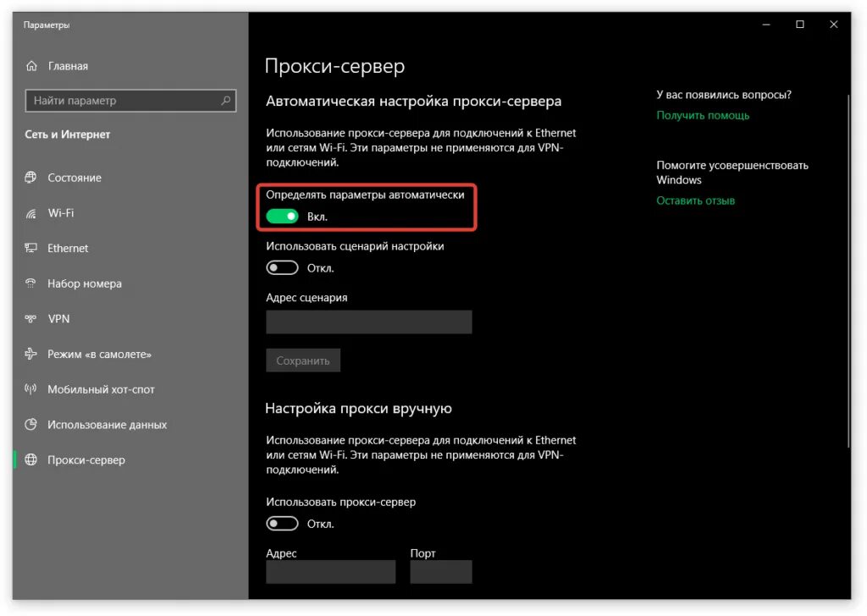Turn off the Определять параметры автоматически switch

[282, 217]
